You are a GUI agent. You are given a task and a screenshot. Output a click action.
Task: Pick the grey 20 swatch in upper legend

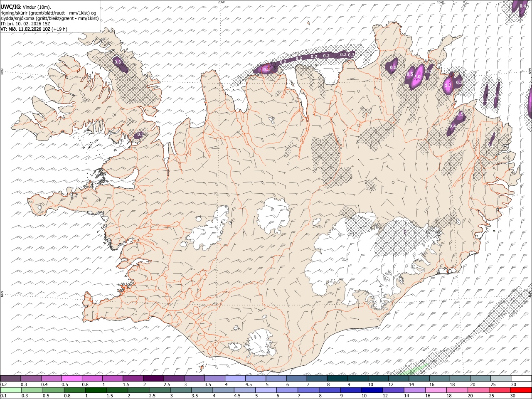pyautogui.click(x=480, y=378)
